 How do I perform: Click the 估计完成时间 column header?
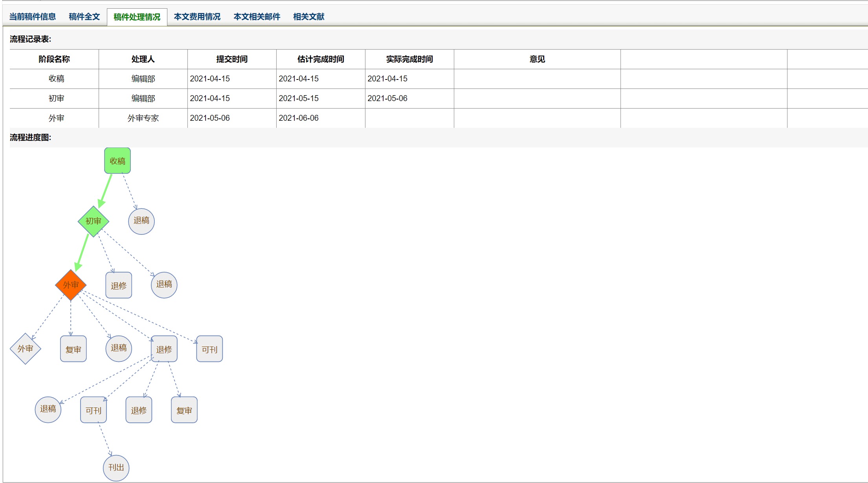pos(321,59)
